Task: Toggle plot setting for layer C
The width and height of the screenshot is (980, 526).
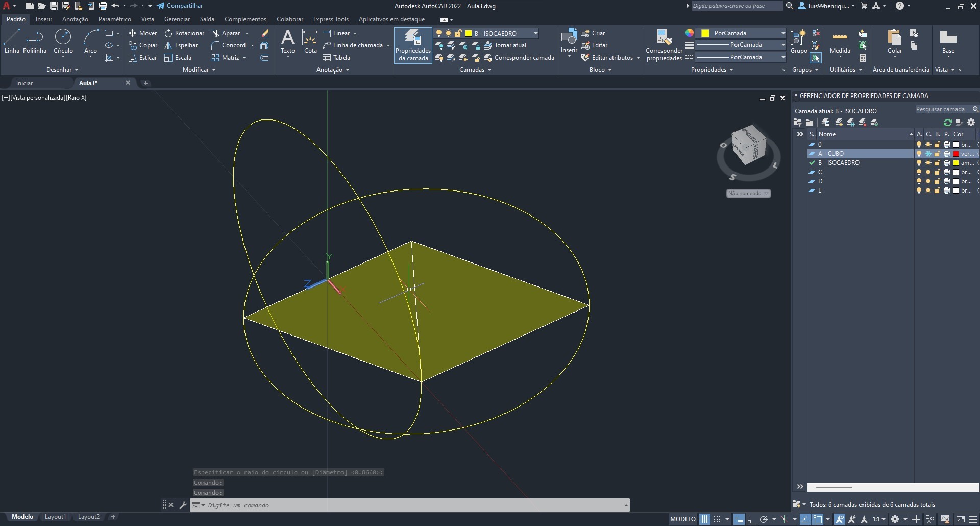Action: click(947, 172)
